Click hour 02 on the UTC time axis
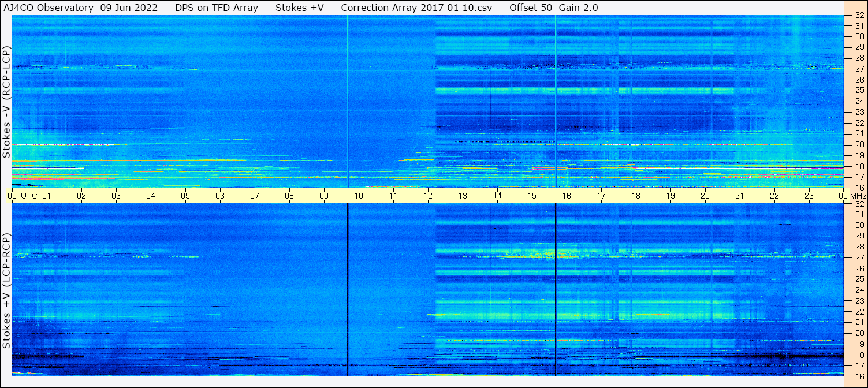 click(81, 196)
